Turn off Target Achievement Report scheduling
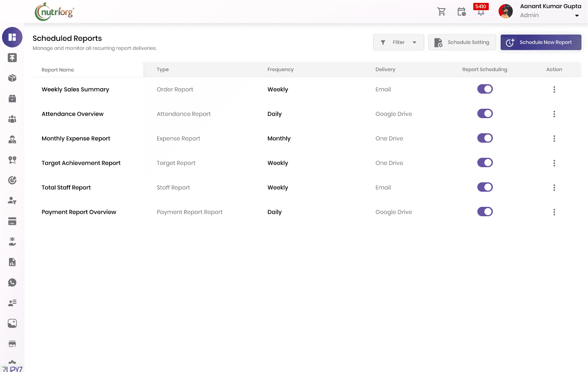This screenshot has width=588, height=372. (485, 163)
